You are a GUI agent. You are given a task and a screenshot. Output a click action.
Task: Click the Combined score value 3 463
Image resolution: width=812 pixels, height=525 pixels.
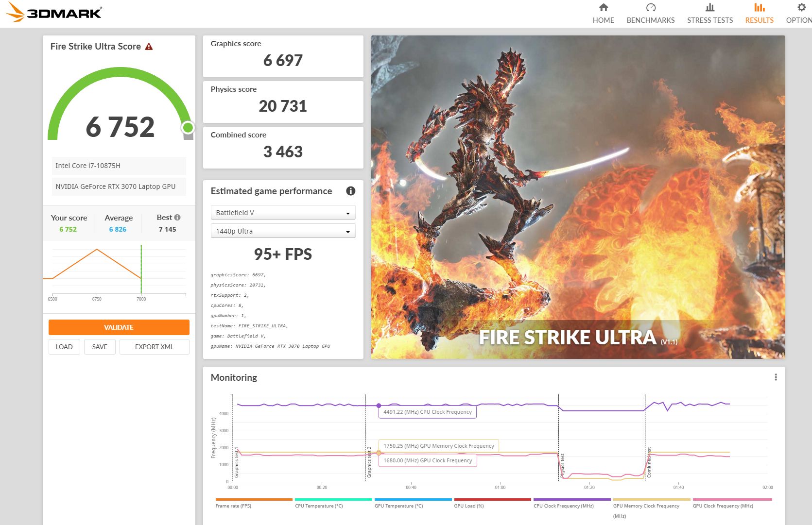pyautogui.click(x=283, y=152)
